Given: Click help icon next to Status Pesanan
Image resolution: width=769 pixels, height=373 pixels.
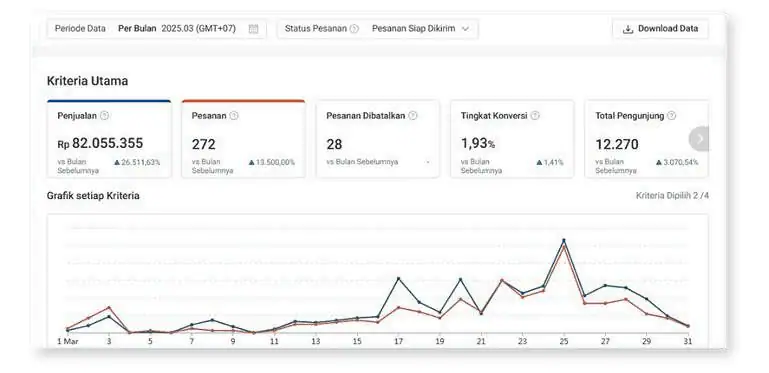Looking at the screenshot, I should 354,29.
